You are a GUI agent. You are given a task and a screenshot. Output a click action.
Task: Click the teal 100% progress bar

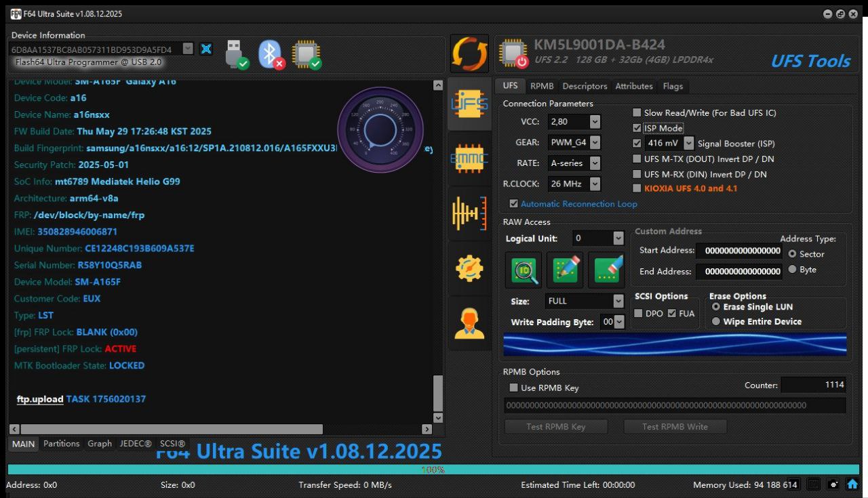pyautogui.click(x=433, y=469)
